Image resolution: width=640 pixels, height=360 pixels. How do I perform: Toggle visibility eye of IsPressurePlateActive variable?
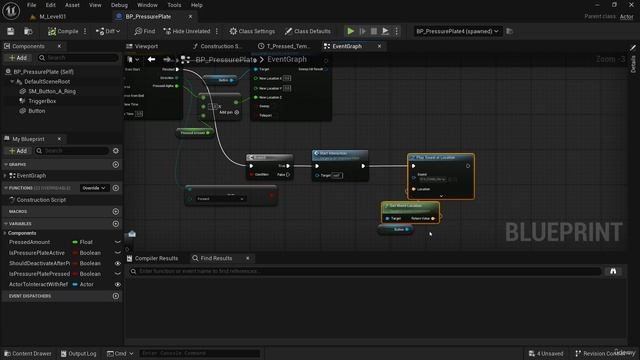click(x=118, y=253)
